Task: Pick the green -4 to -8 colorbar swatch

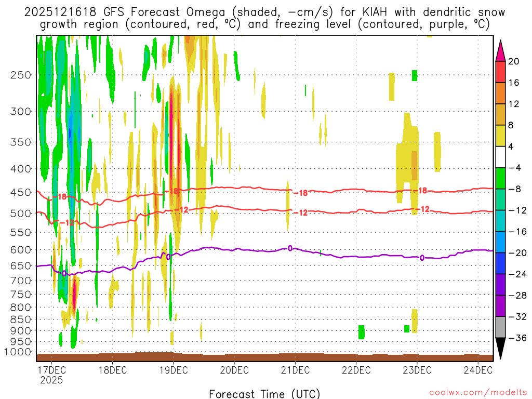Action: [x=500, y=179]
